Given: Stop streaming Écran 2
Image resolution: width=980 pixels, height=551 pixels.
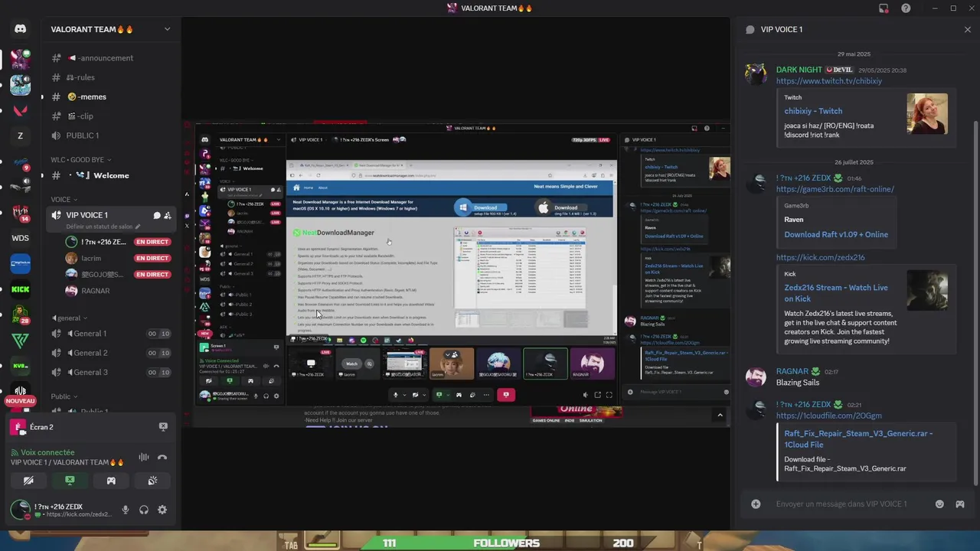Looking at the screenshot, I should point(163,426).
